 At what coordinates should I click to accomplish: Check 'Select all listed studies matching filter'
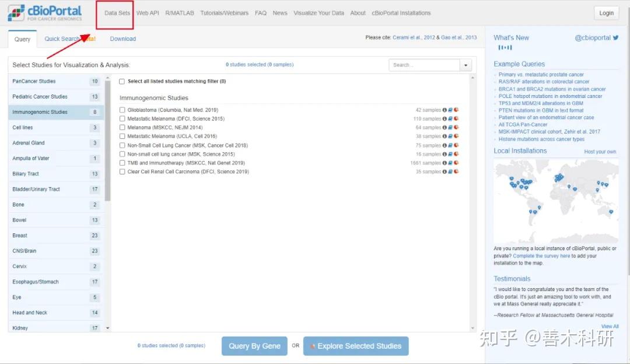(x=122, y=82)
